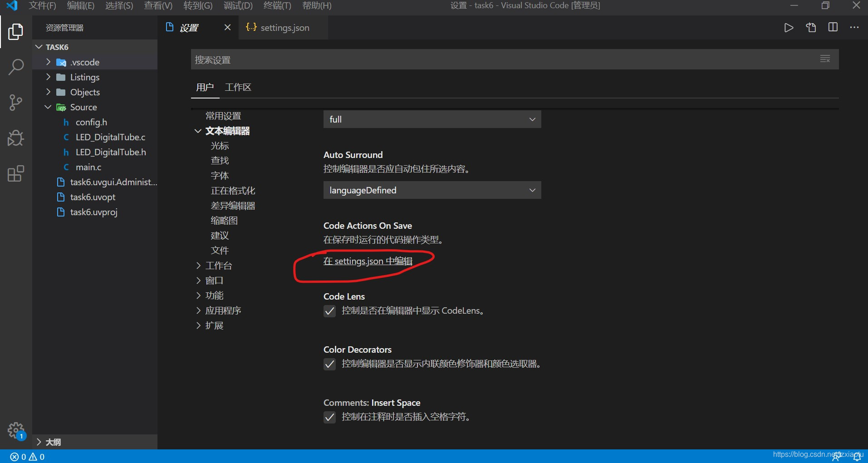Toggle the Color Decorators checkbox
The height and width of the screenshot is (463, 868).
[x=329, y=364]
